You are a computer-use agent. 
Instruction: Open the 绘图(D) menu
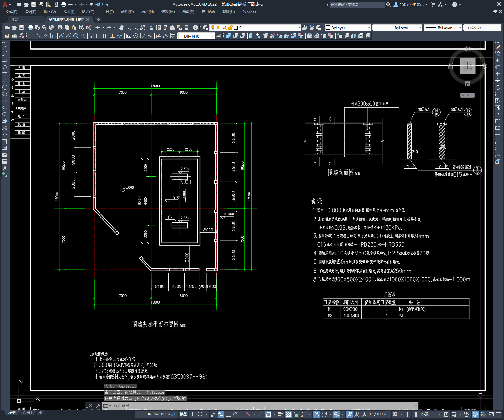[127, 12]
